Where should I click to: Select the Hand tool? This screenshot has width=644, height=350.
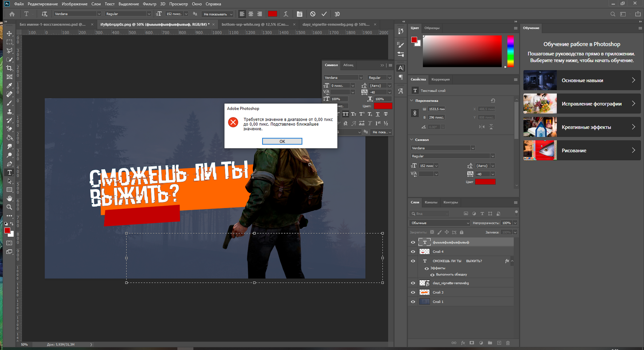point(9,198)
